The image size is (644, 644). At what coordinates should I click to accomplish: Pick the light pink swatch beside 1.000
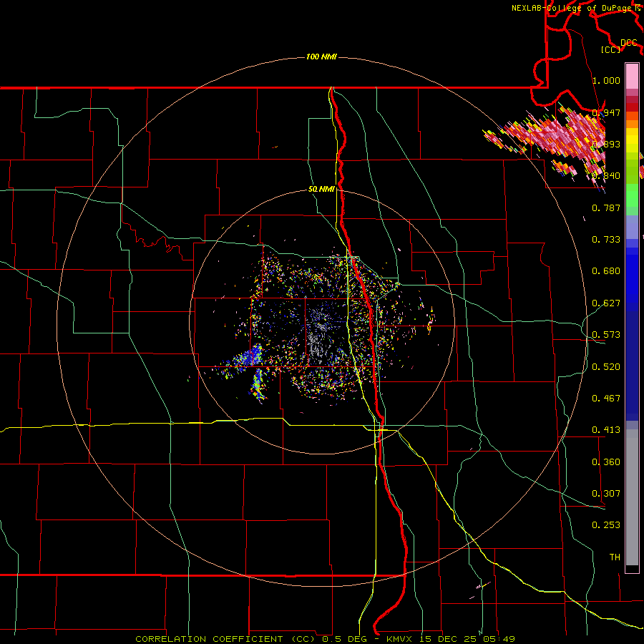click(x=632, y=77)
